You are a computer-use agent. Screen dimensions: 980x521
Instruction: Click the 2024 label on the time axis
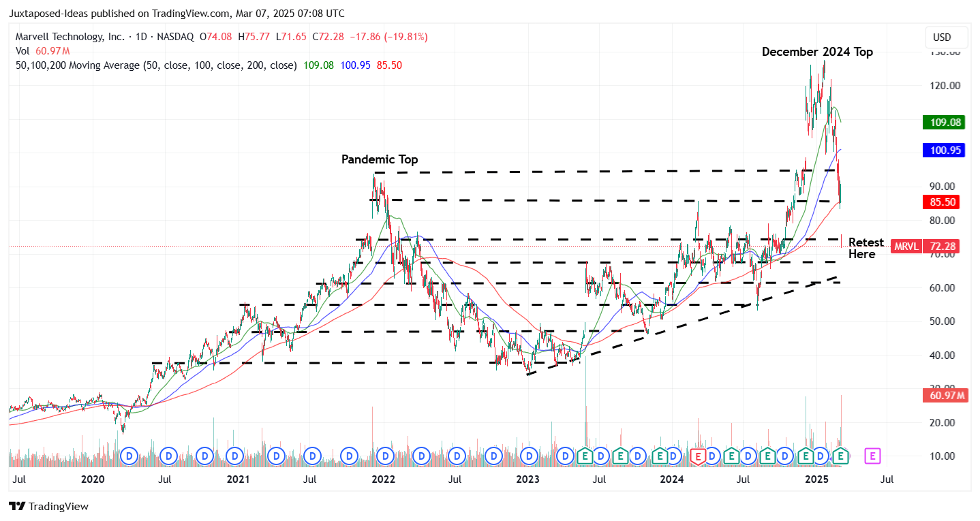click(x=672, y=479)
